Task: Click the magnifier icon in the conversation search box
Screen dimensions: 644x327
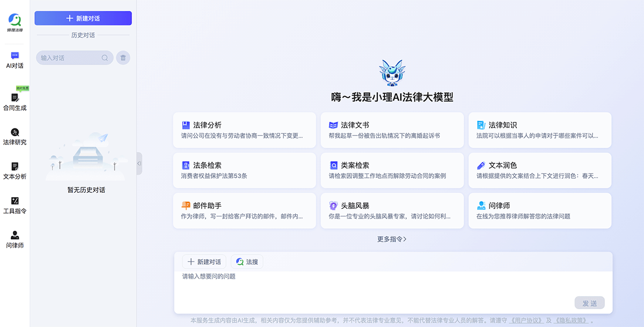Action: (105, 57)
